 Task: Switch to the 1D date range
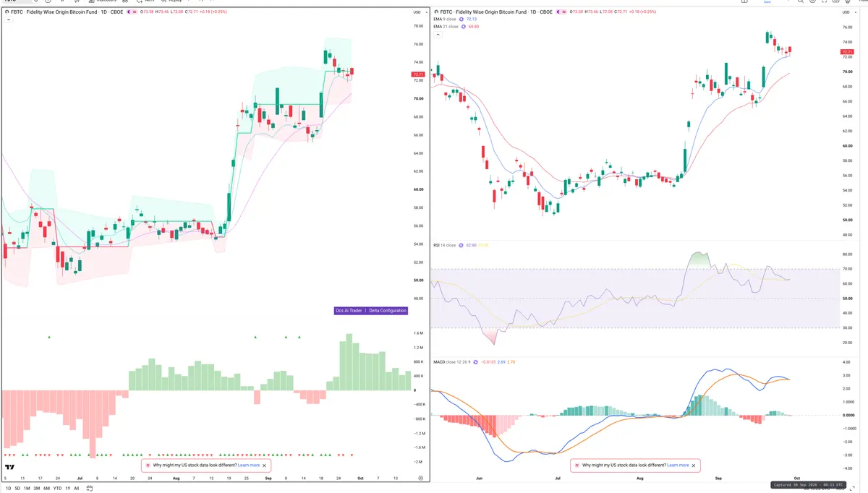[8, 489]
